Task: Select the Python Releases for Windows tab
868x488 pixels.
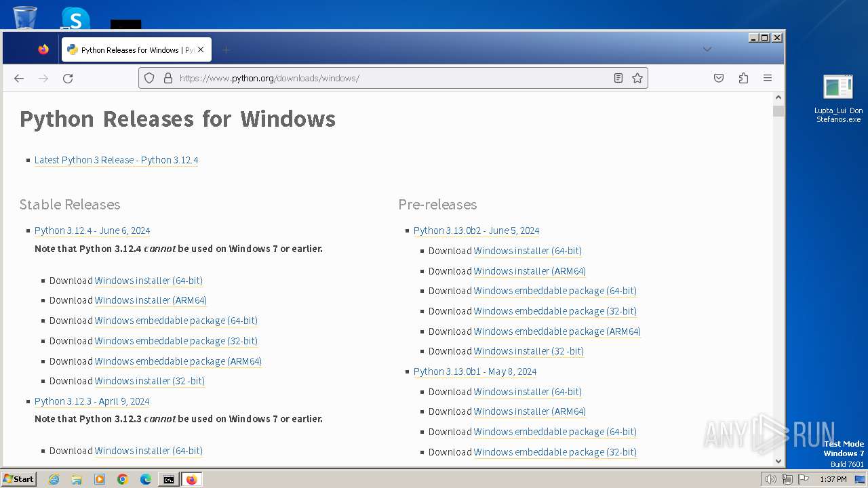Action: click(136, 49)
